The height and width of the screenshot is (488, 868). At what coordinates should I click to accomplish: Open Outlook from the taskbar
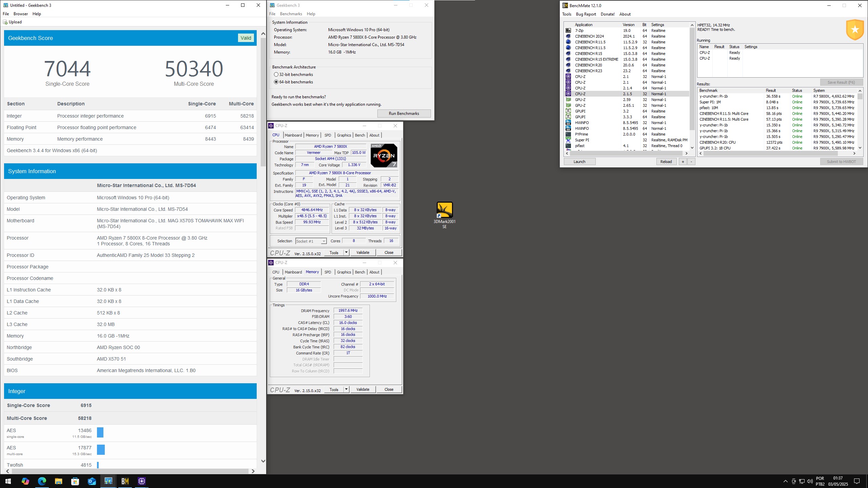pyautogui.click(x=92, y=481)
